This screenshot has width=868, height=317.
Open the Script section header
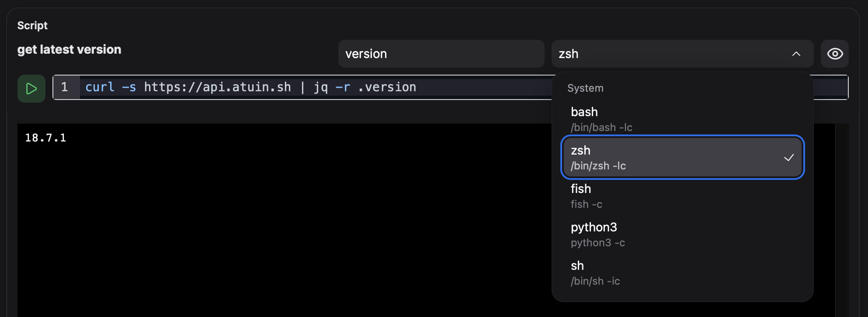pos(32,25)
